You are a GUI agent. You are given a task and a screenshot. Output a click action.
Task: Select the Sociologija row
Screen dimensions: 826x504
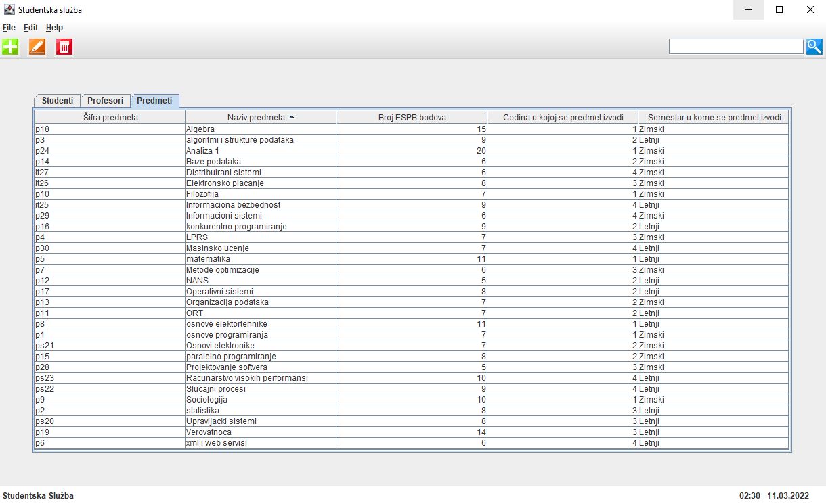point(412,400)
